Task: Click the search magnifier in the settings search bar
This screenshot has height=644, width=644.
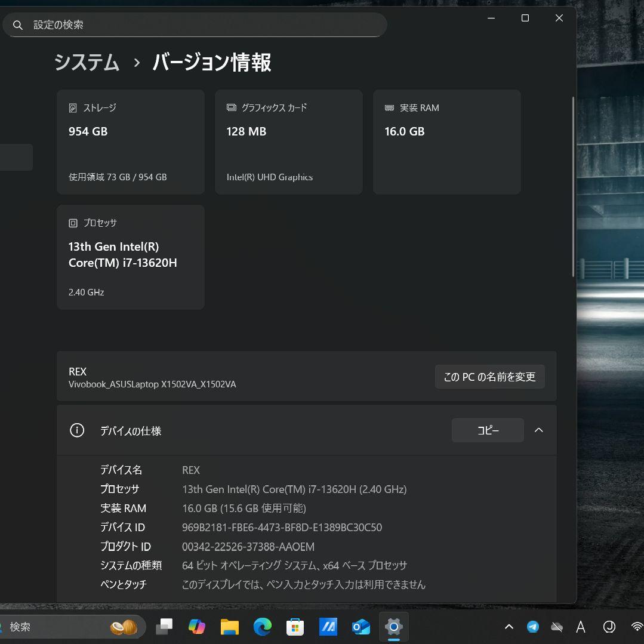Action: tap(17, 24)
